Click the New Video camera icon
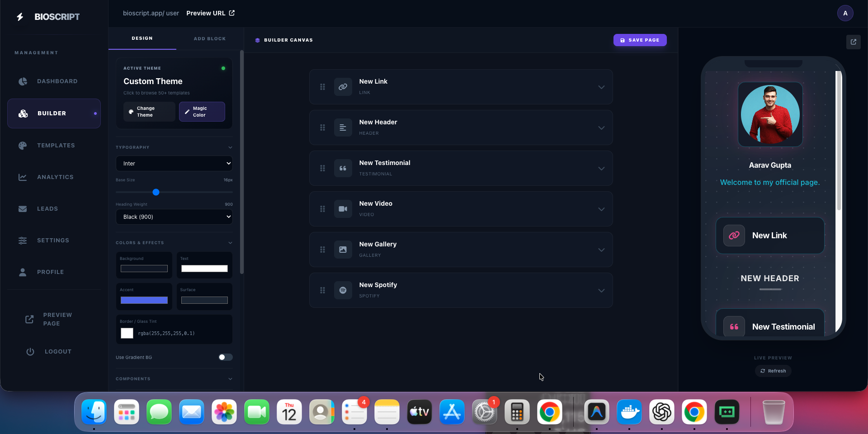The width and height of the screenshot is (868, 434). click(343, 208)
